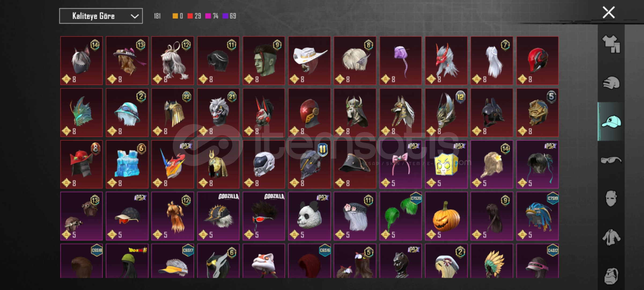Select the Godzilla spiked cap item

click(x=218, y=216)
